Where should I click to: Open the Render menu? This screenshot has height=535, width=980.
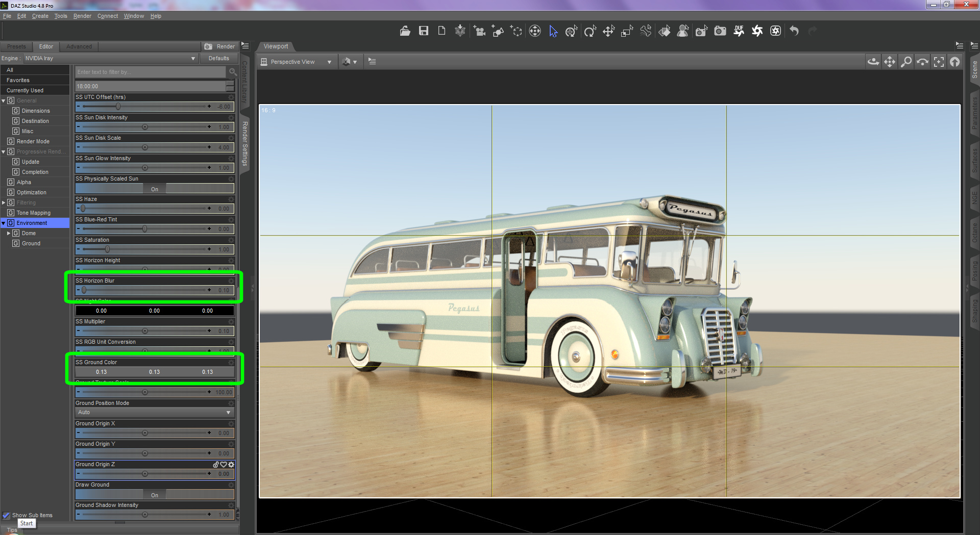coord(82,16)
